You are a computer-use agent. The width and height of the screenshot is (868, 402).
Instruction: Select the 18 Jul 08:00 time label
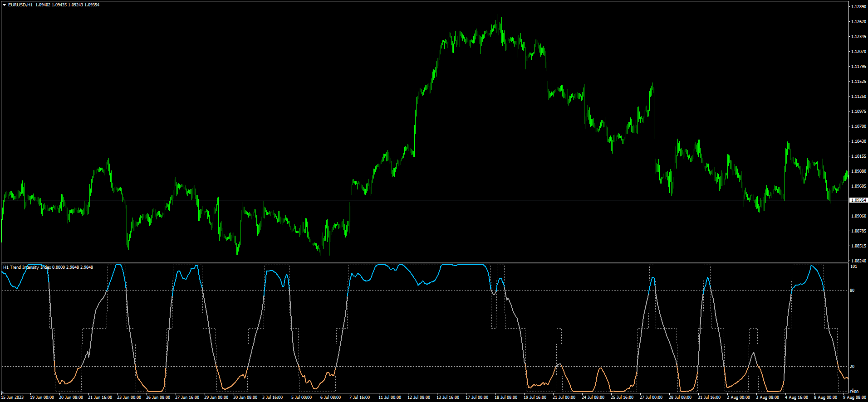506,397
